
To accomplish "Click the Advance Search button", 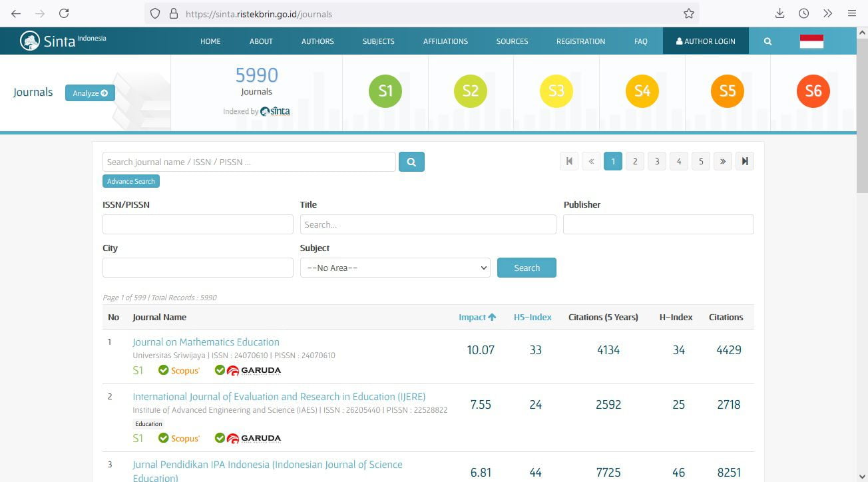I will (131, 181).
